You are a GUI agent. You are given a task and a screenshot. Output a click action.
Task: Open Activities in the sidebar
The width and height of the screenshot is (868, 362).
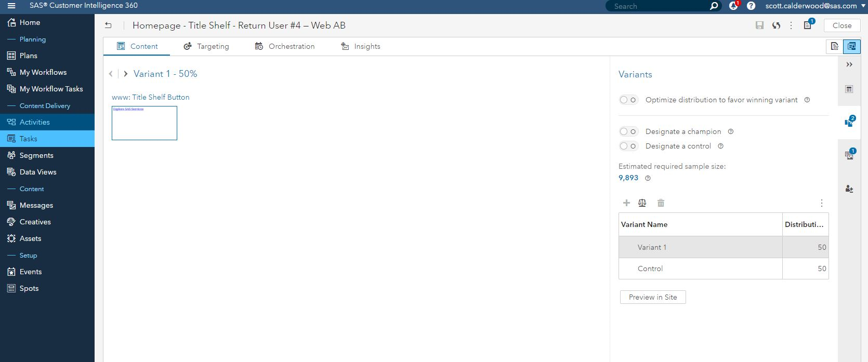(x=47, y=122)
